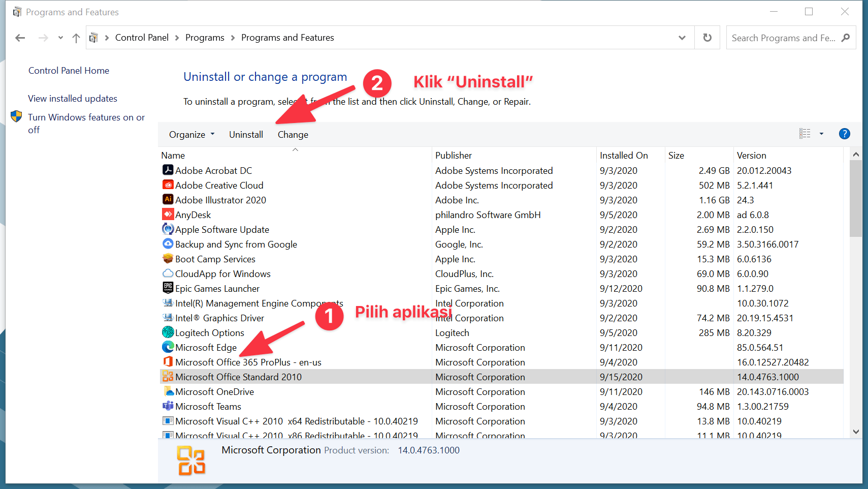Screen dimensions: 868x489
Task: Expand chevron before Control Panel breadcrumb
Action: click(x=107, y=38)
